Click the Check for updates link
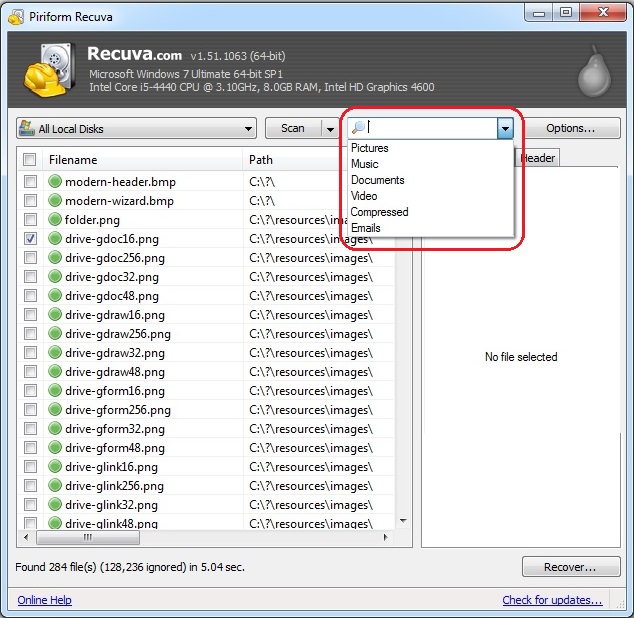634x618 pixels. click(x=552, y=600)
